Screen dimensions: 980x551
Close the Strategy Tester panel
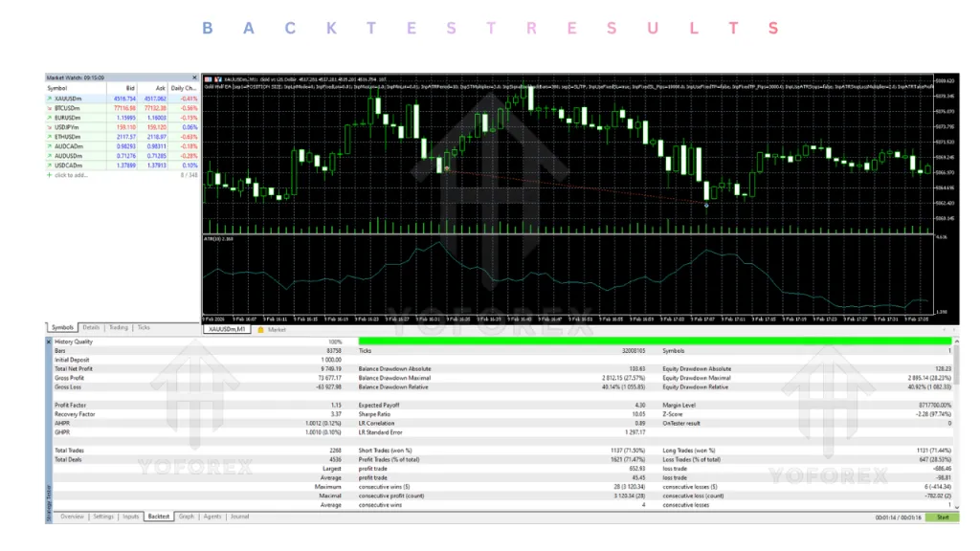tap(49, 342)
